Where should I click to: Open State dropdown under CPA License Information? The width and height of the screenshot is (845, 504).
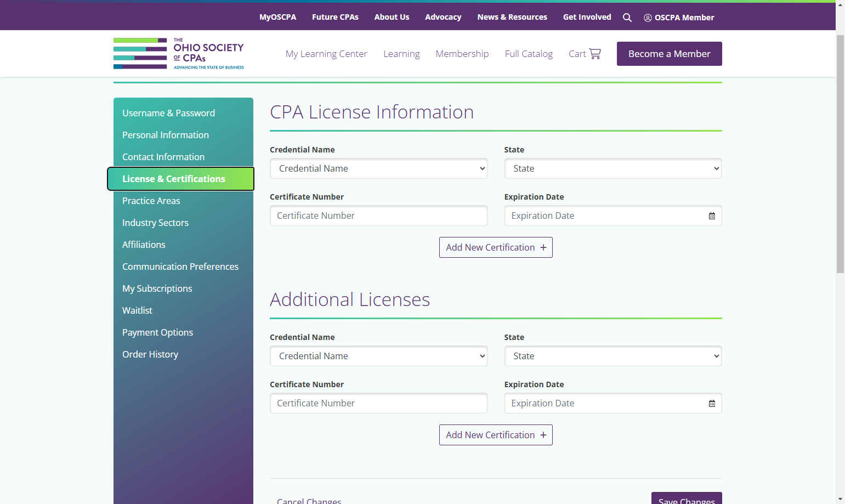coord(613,168)
